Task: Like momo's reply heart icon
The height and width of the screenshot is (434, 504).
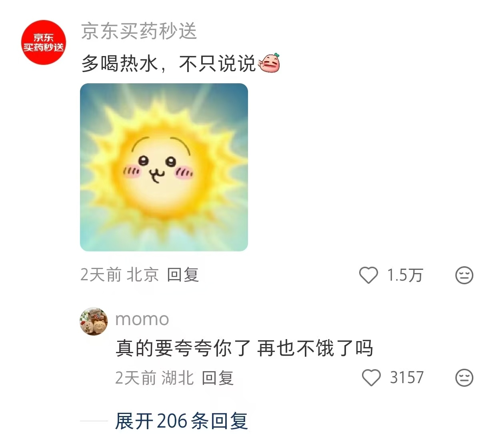Action: [x=371, y=378]
